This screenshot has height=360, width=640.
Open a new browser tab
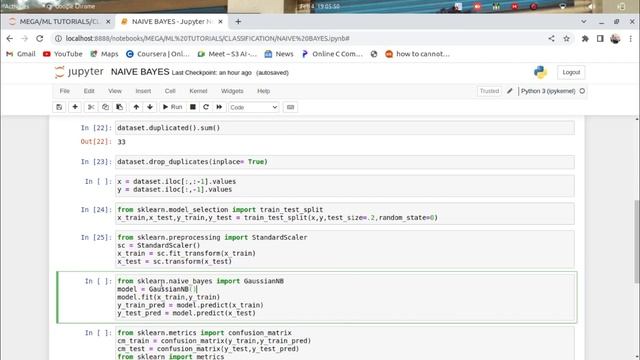click(238, 22)
